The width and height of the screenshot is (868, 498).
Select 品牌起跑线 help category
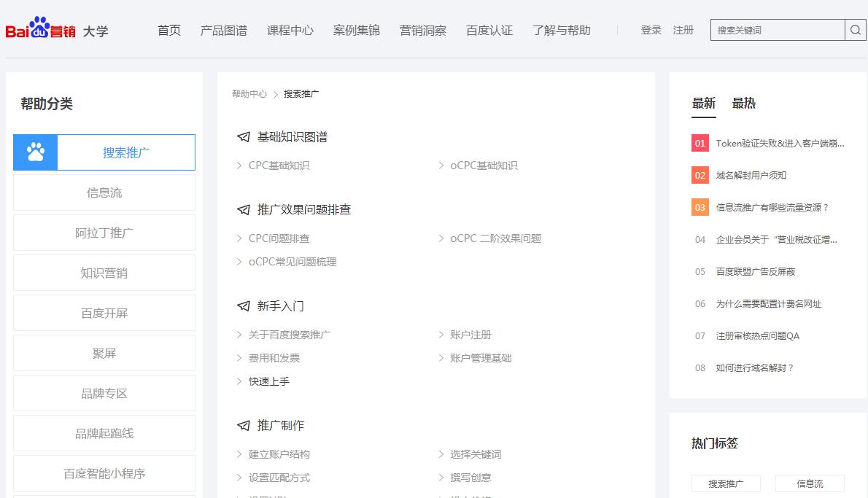(104, 433)
